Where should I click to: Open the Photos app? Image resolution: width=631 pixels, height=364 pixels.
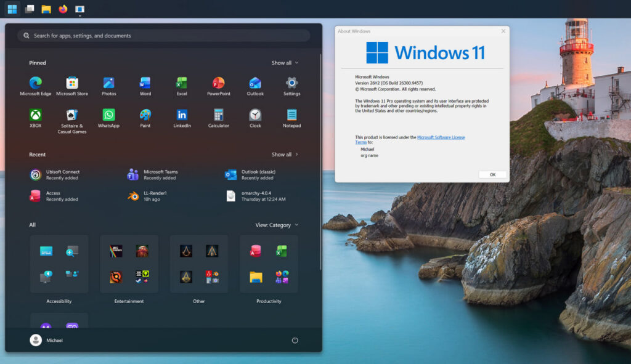[x=108, y=86]
